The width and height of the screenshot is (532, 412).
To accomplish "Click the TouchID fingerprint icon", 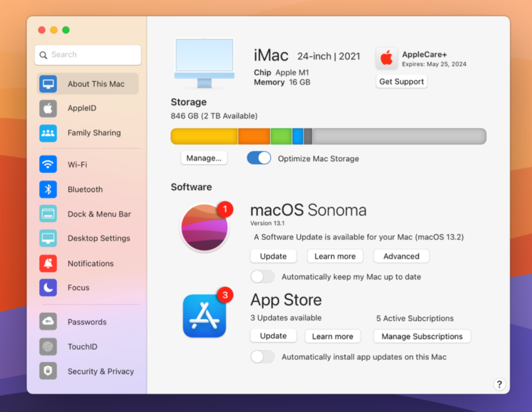I will (x=48, y=347).
